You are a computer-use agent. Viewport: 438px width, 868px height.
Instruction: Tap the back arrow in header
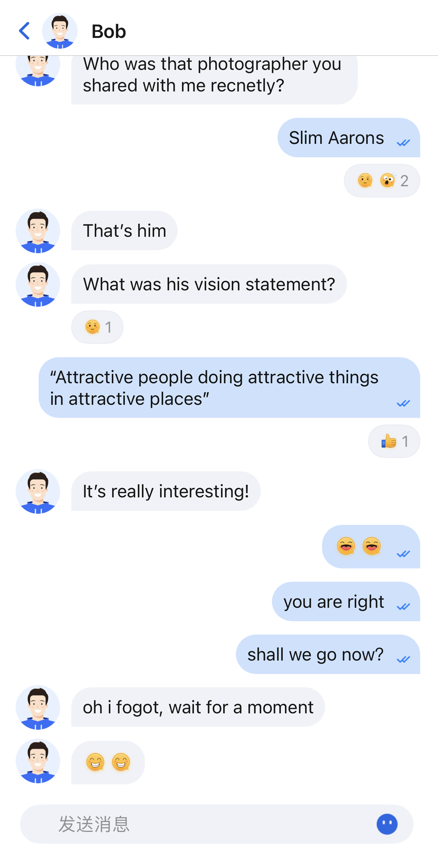click(x=24, y=31)
